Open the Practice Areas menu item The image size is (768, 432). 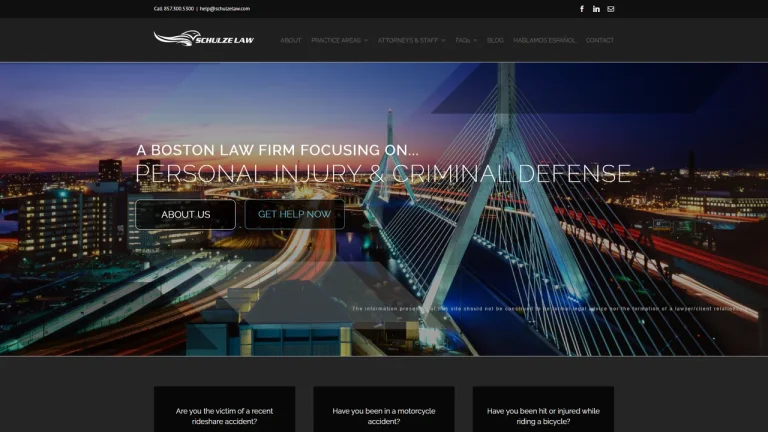(336, 40)
